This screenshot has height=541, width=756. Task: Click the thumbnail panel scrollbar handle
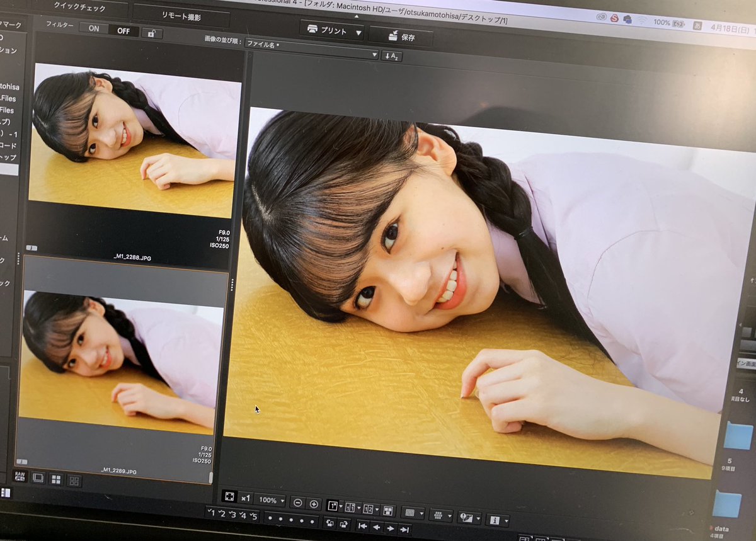211,477
